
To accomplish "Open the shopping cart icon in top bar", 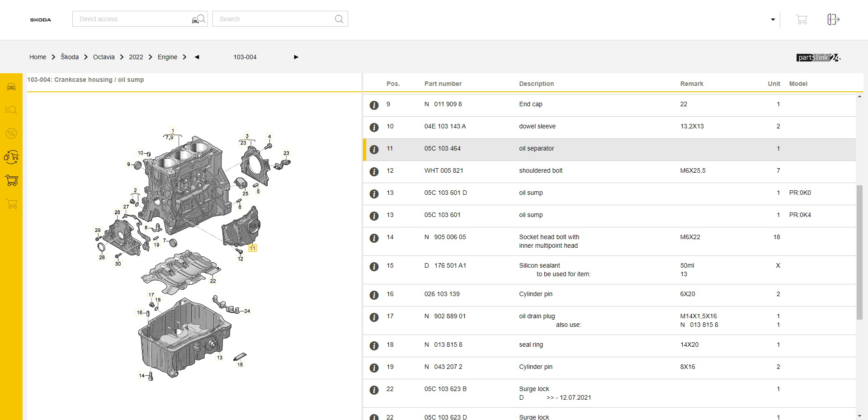I will pyautogui.click(x=801, y=19).
